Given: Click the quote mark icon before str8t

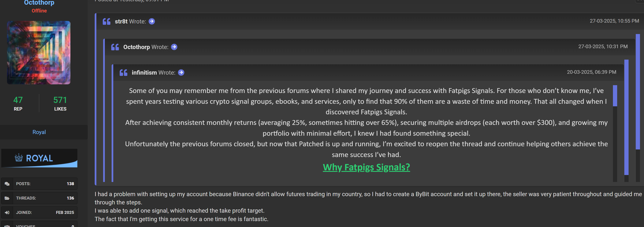Looking at the screenshot, I should coord(107,22).
